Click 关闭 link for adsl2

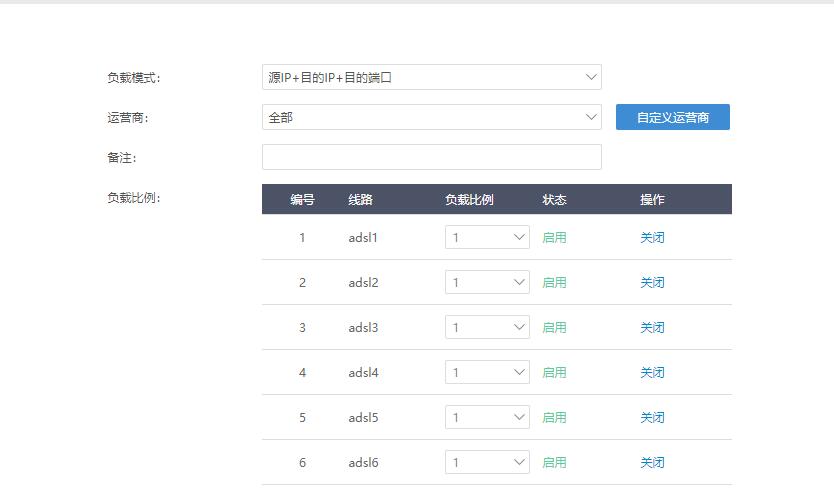pos(652,283)
